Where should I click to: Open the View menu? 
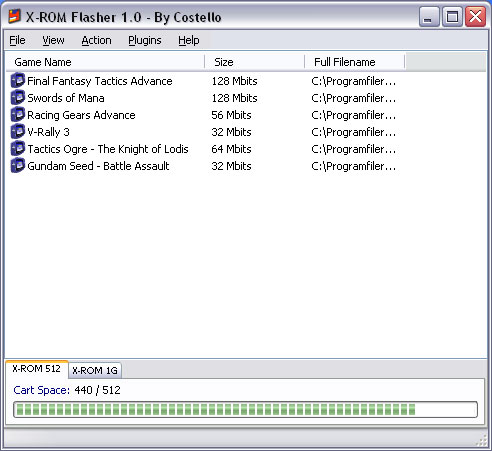pos(53,40)
